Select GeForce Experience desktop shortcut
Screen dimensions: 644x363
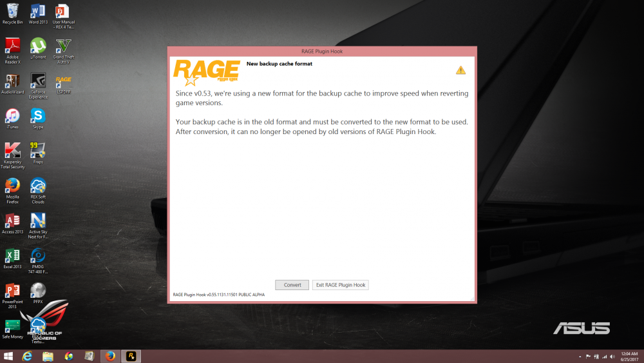tap(38, 86)
